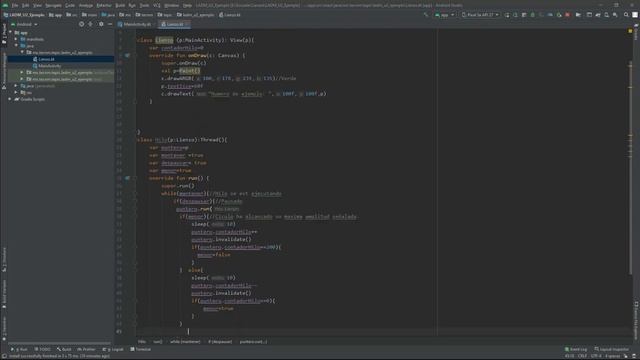Screen dimensions: 640x360
Task: Open the Terminal tool window
Action: click(x=140, y=349)
